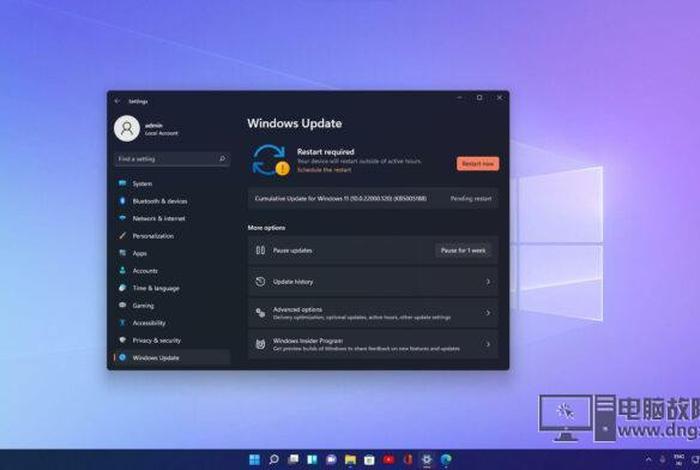Click the Accessibility person icon

pos(122,323)
